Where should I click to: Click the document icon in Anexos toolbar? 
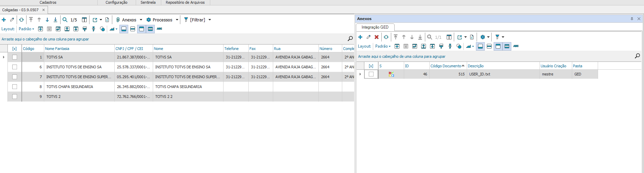[x=472, y=37]
